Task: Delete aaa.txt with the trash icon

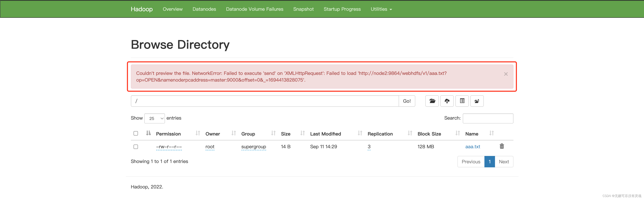Action: pos(502,146)
